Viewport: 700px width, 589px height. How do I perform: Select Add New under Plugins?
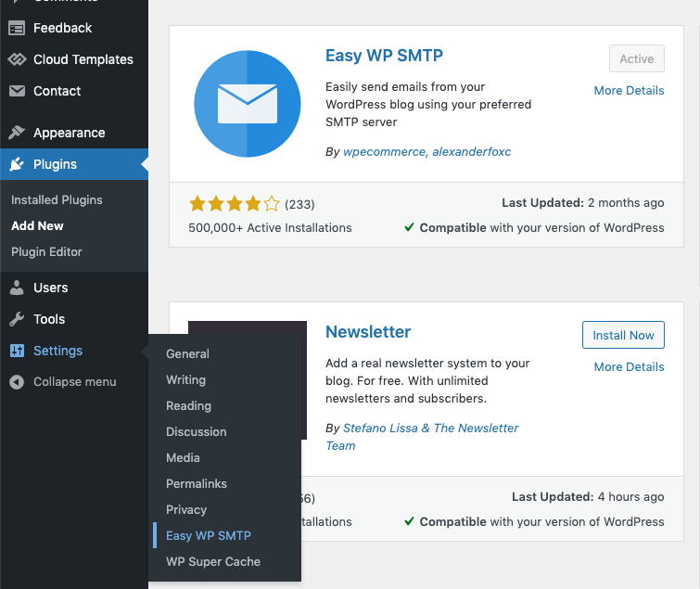coord(37,226)
